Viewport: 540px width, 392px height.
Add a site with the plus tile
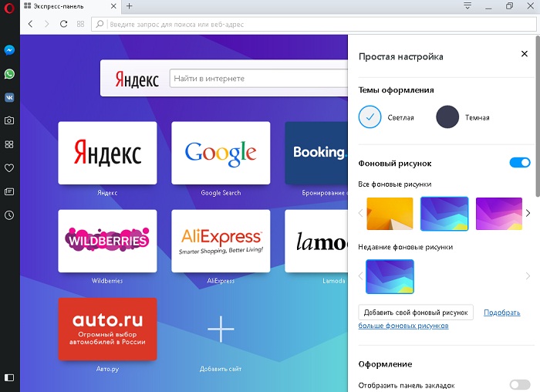click(221, 329)
